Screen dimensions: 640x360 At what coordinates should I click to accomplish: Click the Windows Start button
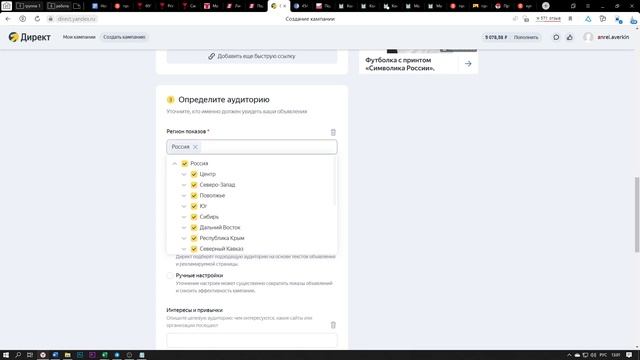pos(6,355)
